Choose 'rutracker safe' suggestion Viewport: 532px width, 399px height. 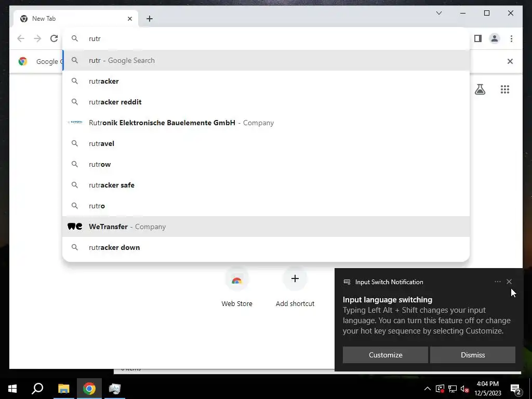click(x=266, y=185)
